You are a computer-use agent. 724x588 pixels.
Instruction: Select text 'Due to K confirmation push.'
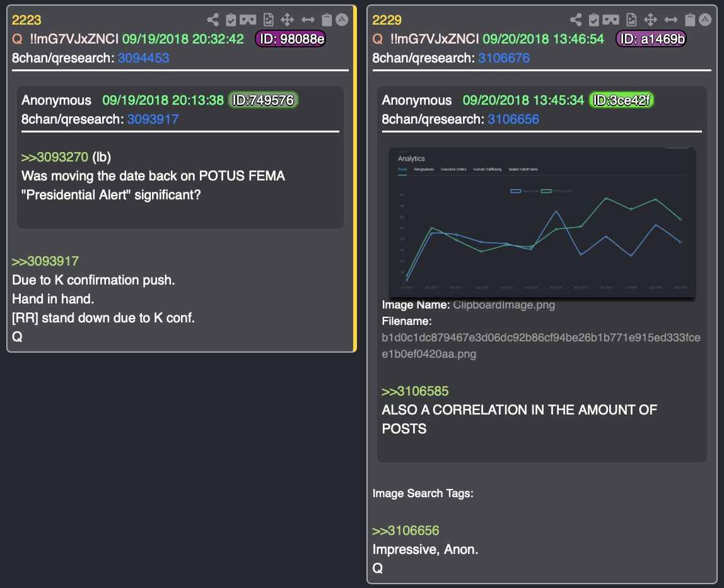93,280
